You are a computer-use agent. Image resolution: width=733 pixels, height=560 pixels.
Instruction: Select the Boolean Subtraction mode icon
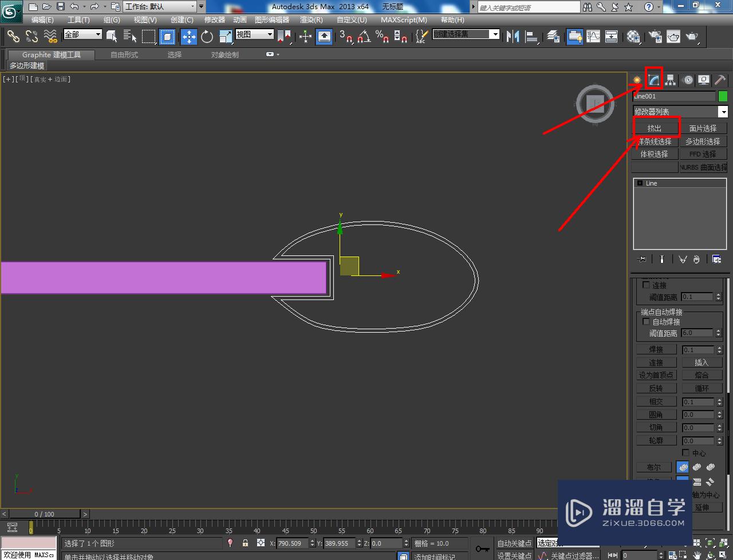(696, 467)
